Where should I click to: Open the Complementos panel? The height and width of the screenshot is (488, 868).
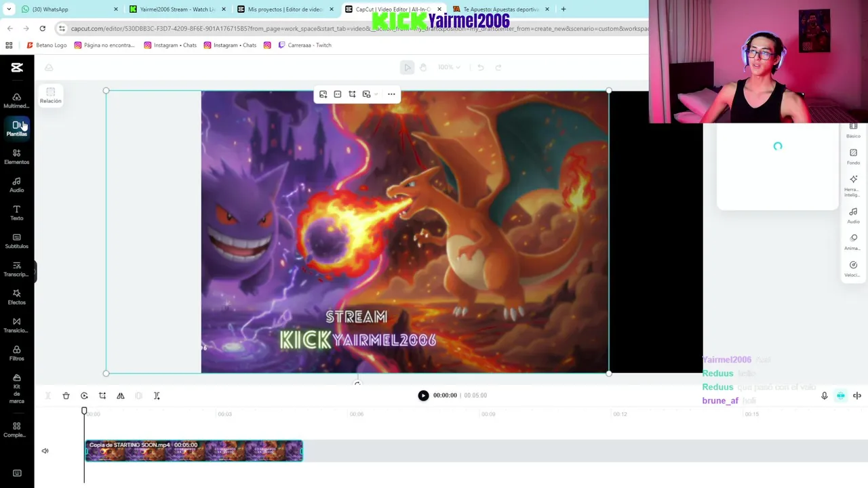pos(16,430)
